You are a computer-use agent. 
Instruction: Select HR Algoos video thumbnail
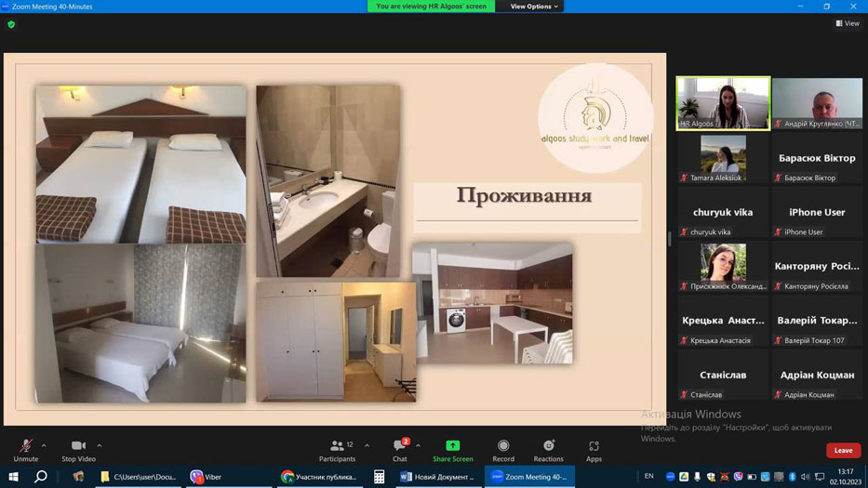pos(723,103)
